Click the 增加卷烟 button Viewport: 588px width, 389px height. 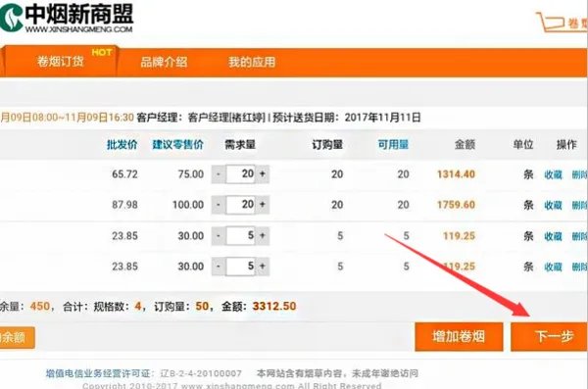(459, 336)
